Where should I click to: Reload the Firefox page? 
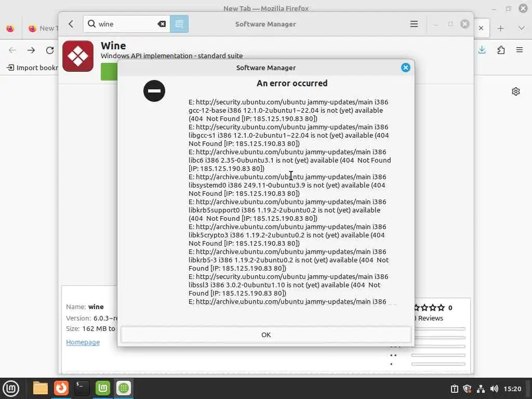(x=50, y=50)
